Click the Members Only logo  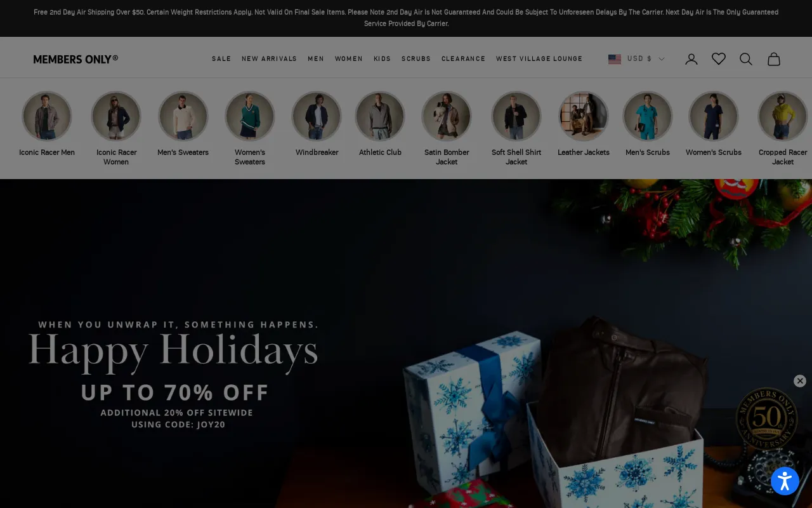click(x=75, y=59)
